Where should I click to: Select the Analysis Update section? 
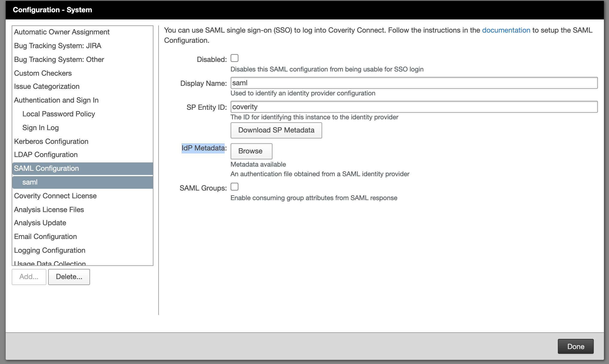click(40, 223)
